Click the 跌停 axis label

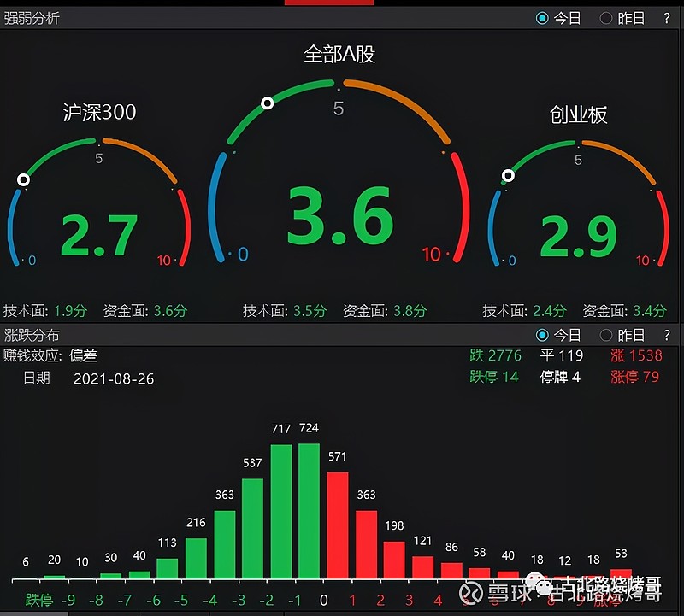[x=39, y=601]
